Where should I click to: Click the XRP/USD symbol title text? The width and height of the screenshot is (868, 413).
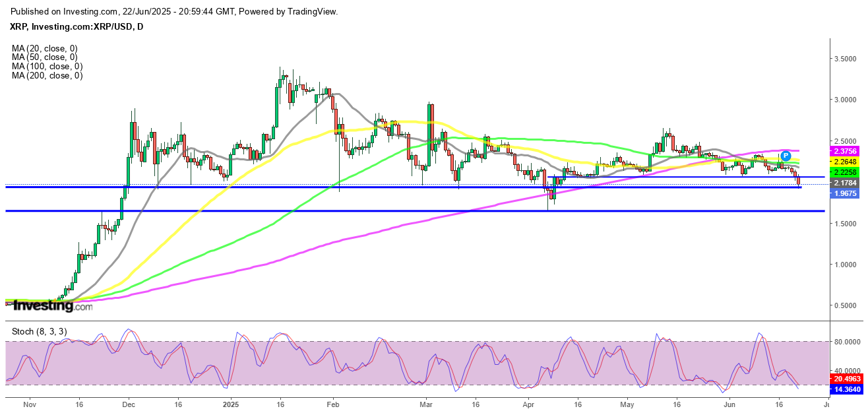[78, 26]
